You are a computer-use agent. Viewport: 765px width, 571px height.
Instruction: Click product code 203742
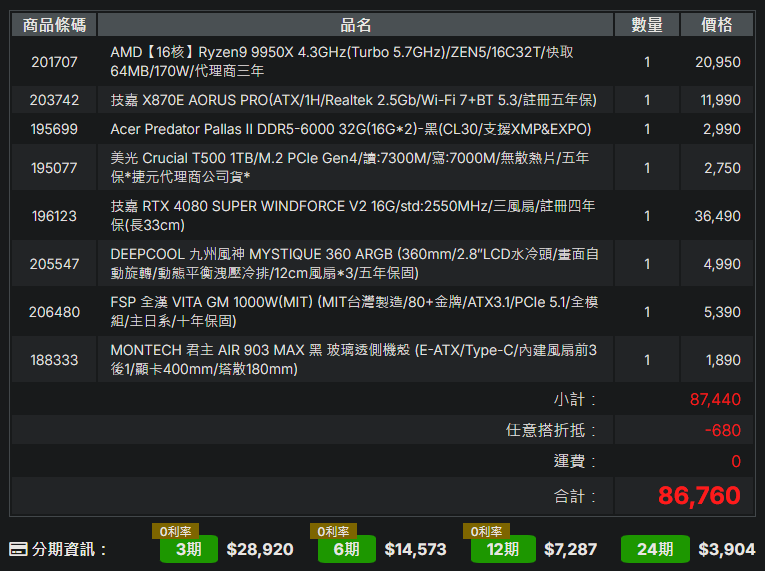(54, 100)
